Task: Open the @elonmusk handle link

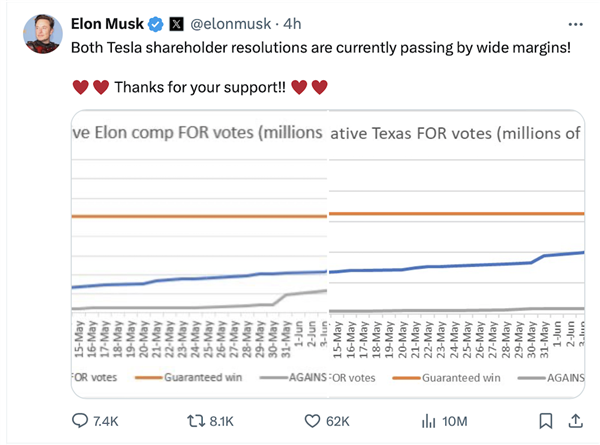Action: pos(232,23)
